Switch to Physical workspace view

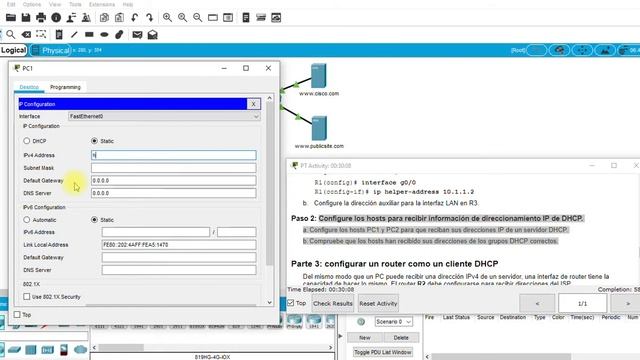click(x=51, y=50)
